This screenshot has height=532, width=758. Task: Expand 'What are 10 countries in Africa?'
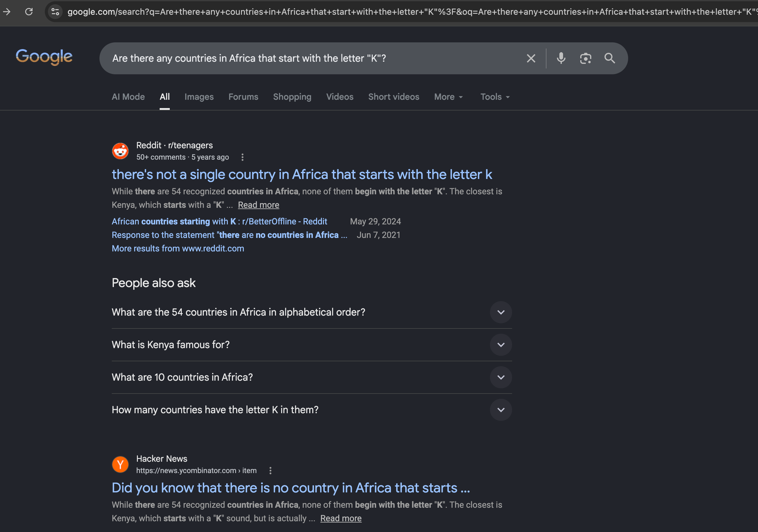312,377
